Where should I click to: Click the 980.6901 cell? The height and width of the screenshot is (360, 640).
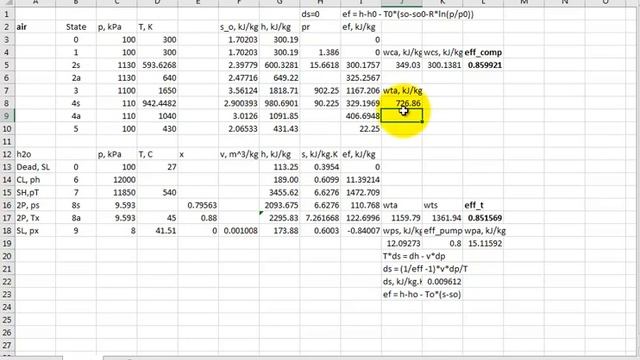[x=280, y=103]
